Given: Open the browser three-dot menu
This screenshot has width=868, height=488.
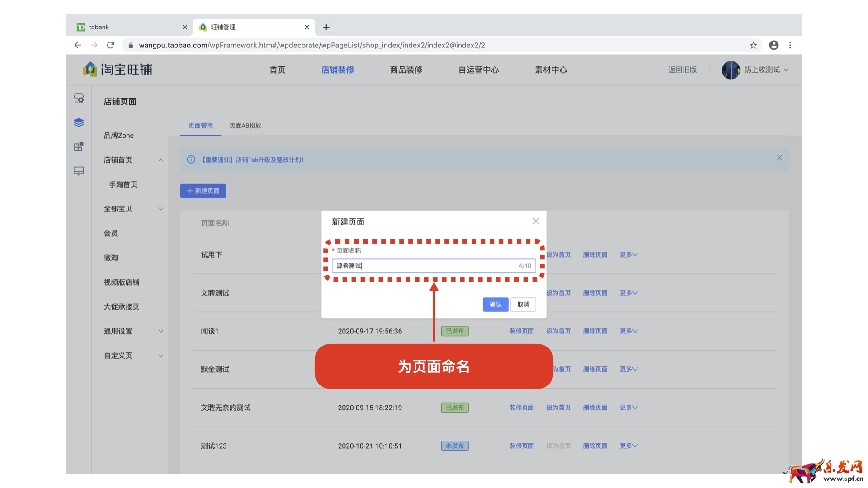Looking at the screenshot, I should (790, 45).
